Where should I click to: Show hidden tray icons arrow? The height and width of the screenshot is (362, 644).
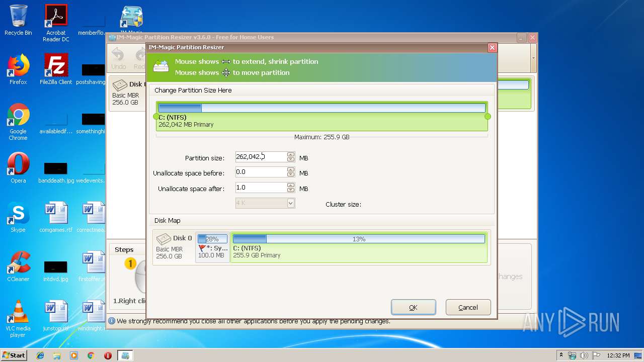[x=561, y=355]
